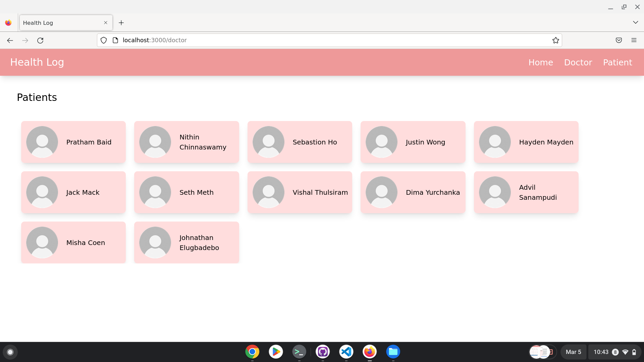The height and width of the screenshot is (362, 644).
Task: Bookmark this page with star icon
Action: pos(555,40)
